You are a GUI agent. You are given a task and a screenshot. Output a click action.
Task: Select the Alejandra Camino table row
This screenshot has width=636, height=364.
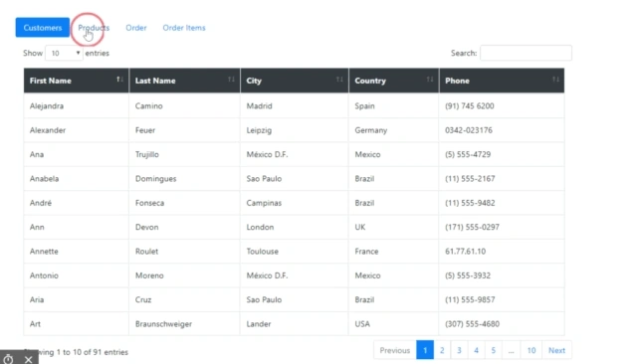[294, 105]
